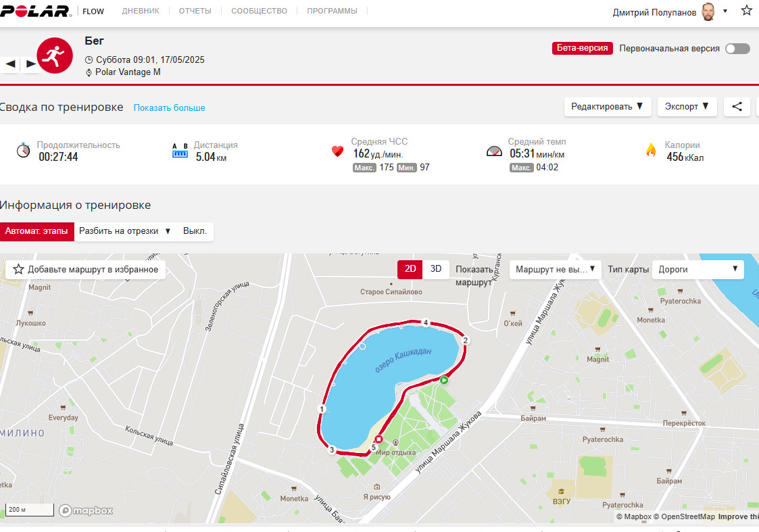Click kilometer 5 marker on route

click(373, 448)
